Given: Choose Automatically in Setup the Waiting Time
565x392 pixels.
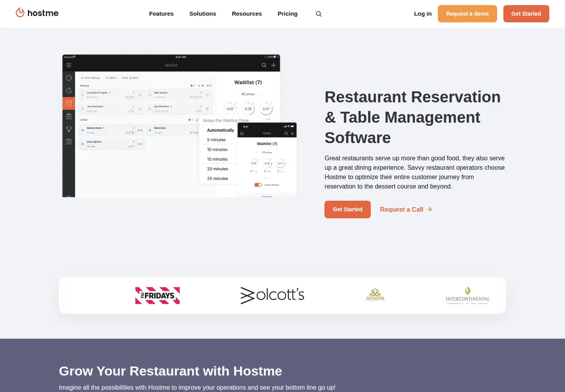Looking at the screenshot, I should tap(221, 130).
